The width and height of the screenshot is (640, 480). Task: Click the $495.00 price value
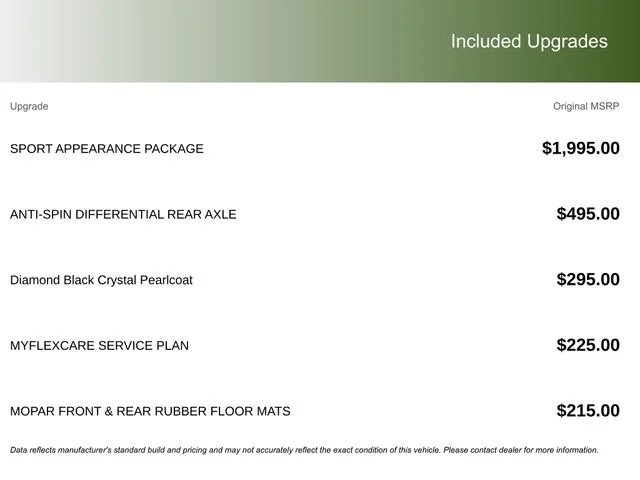(588, 214)
